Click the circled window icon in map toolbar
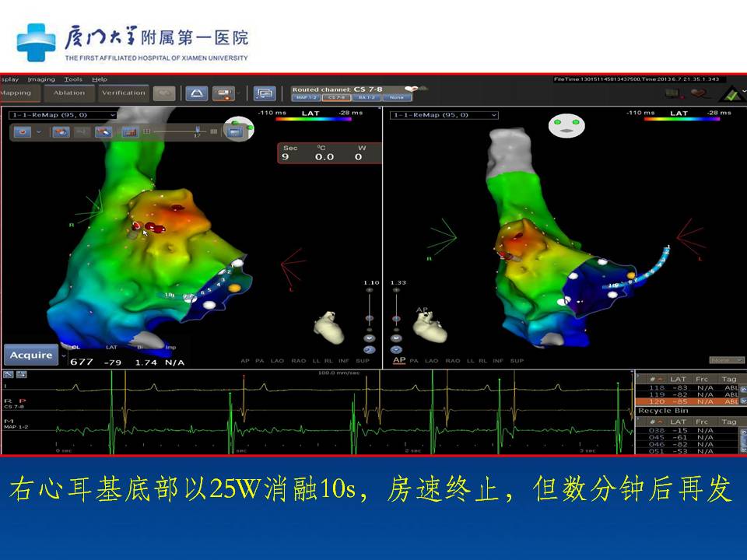This screenshot has height=560, width=747. pos(235,131)
